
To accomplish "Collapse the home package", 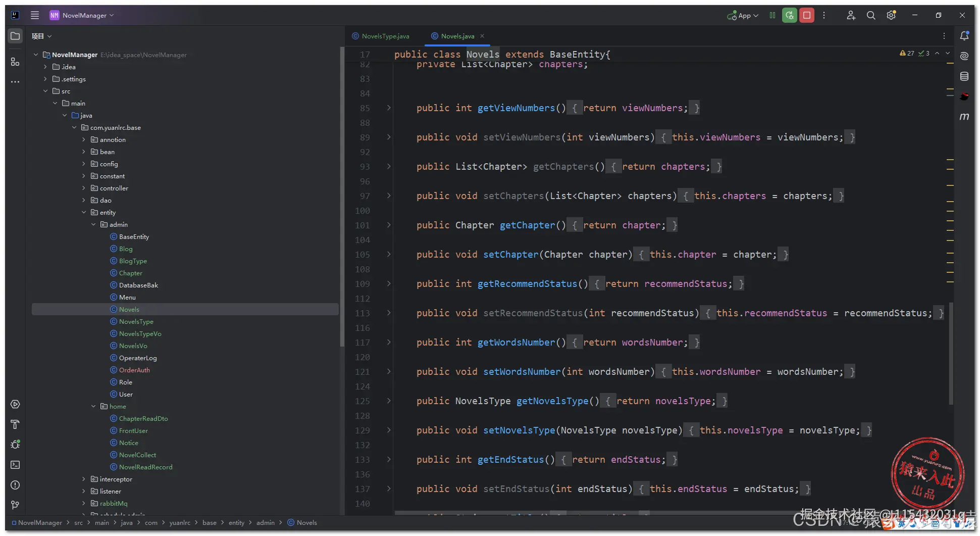I will pyautogui.click(x=93, y=406).
